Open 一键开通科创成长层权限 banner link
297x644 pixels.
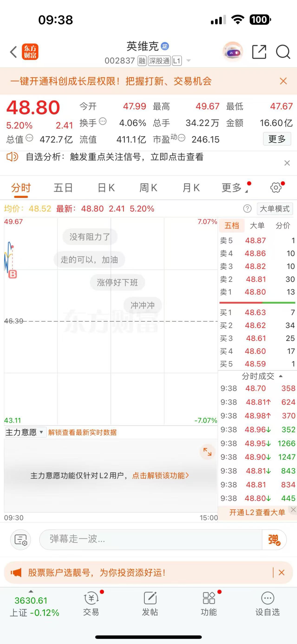pyautogui.click(x=111, y=81)
